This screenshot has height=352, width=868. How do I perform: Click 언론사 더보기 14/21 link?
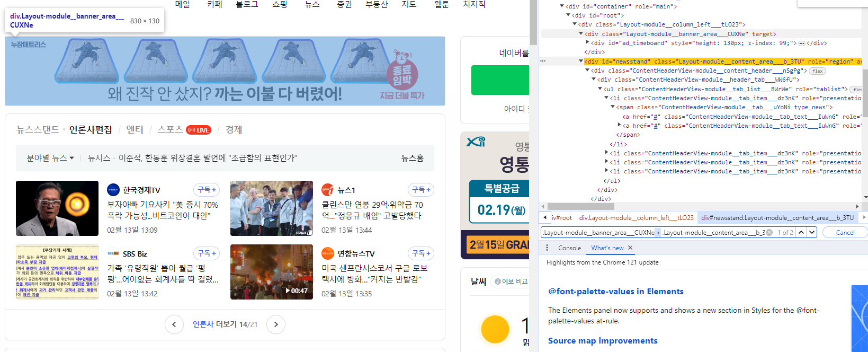pos(225,324)
